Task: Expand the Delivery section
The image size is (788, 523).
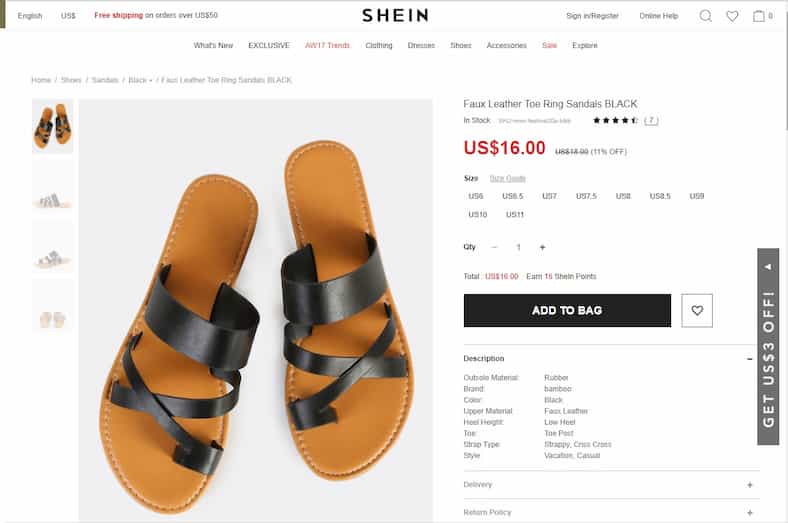Action: tap(611, 485)
